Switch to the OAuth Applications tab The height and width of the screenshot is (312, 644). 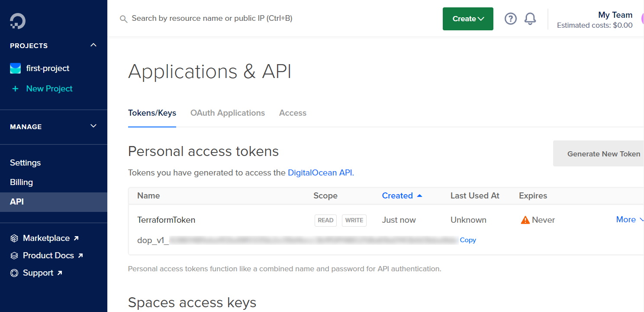click(x=228, y=113)
